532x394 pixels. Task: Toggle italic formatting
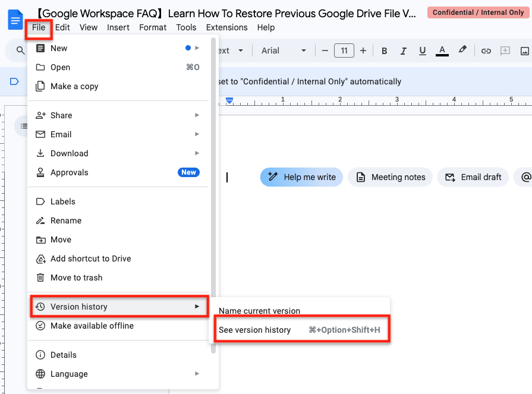tap(403, 51)
